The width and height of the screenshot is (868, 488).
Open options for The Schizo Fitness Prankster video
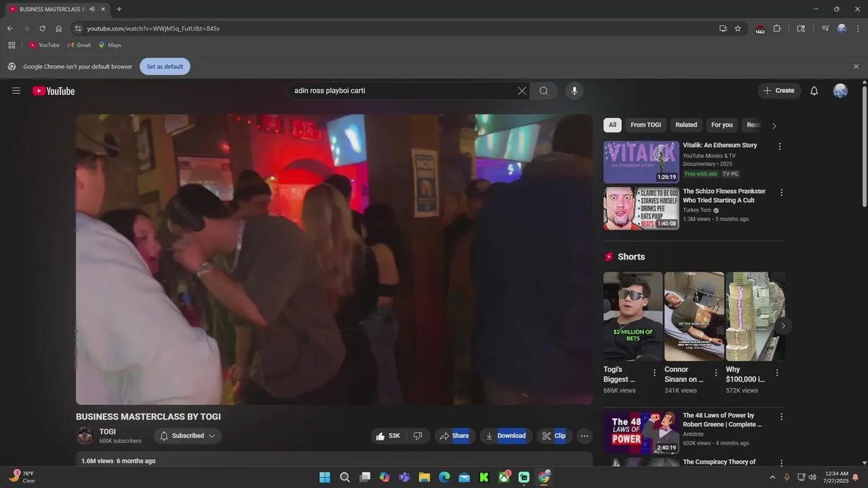781,192
